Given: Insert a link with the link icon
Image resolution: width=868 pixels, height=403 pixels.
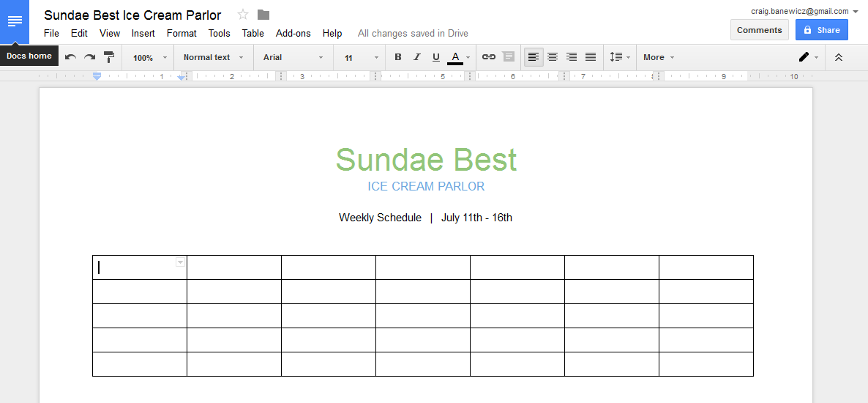Looking at the screenshot, I should 488,57.
